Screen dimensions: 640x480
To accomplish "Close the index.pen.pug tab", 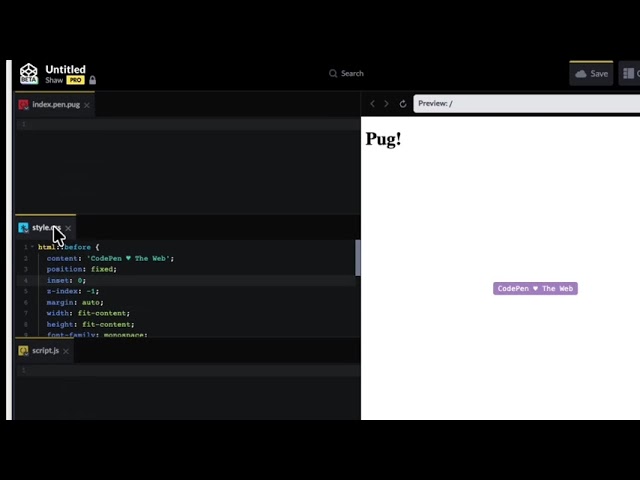I will 87,105.
